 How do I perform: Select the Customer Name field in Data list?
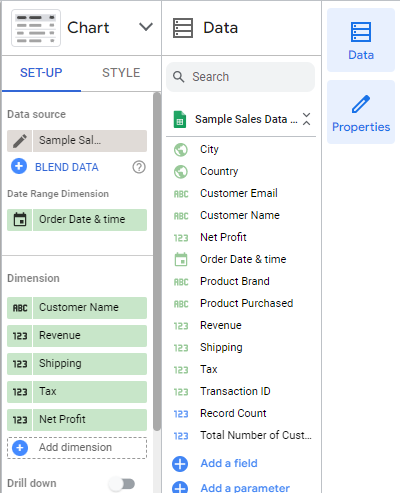click(x=241, y=215)
